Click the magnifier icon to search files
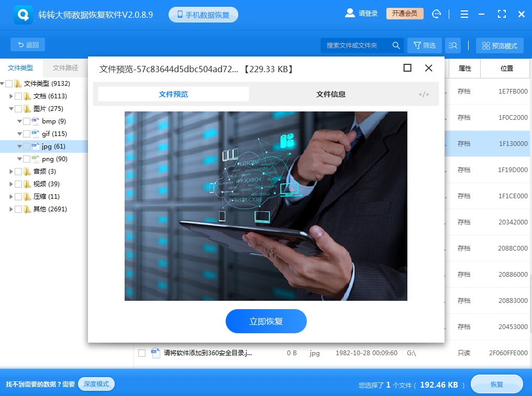This screenshot has width=532, height=396. [396, 45]
